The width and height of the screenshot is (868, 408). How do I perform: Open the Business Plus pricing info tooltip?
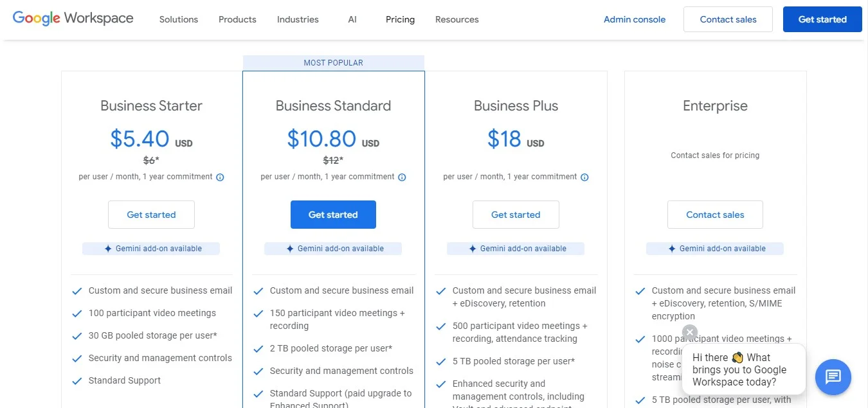pos(584,177)
